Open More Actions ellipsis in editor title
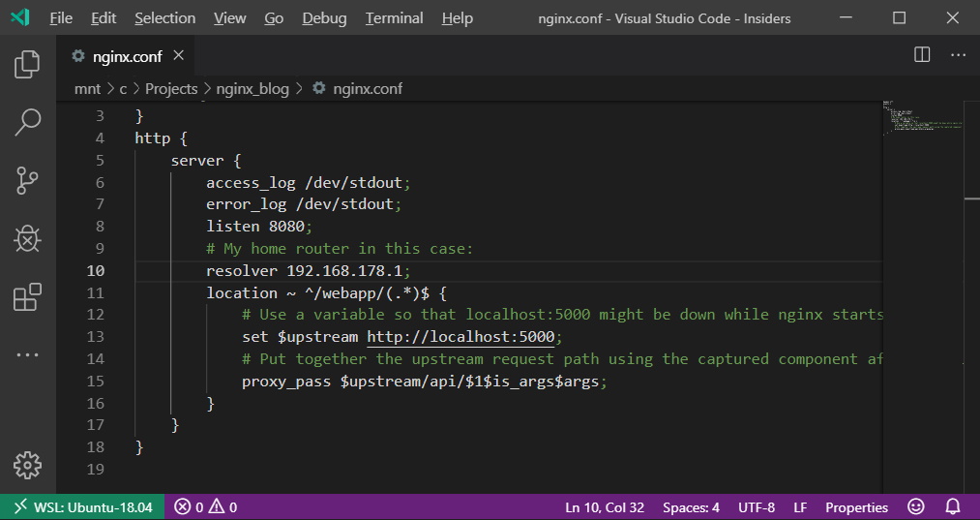 (x=958, y=55)
